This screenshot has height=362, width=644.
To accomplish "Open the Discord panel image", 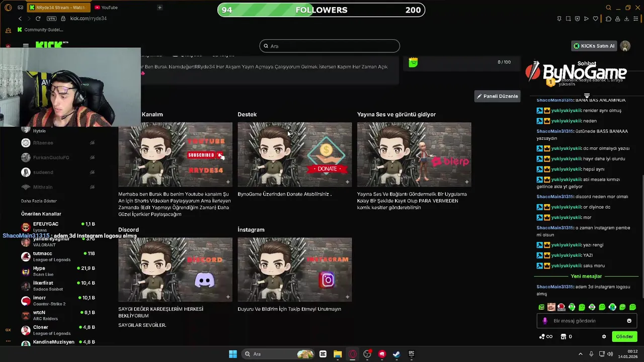I will pos(175,269).
